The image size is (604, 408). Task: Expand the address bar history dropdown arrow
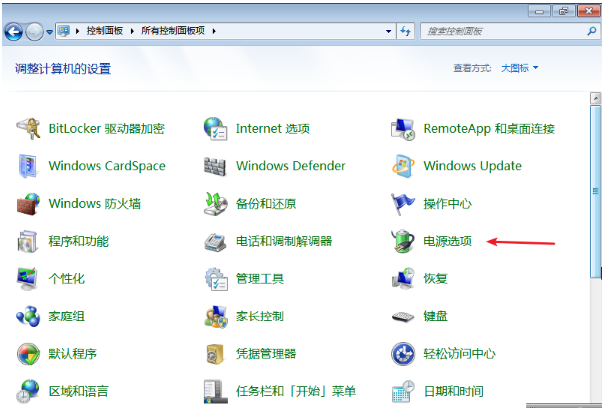(388, 31)
